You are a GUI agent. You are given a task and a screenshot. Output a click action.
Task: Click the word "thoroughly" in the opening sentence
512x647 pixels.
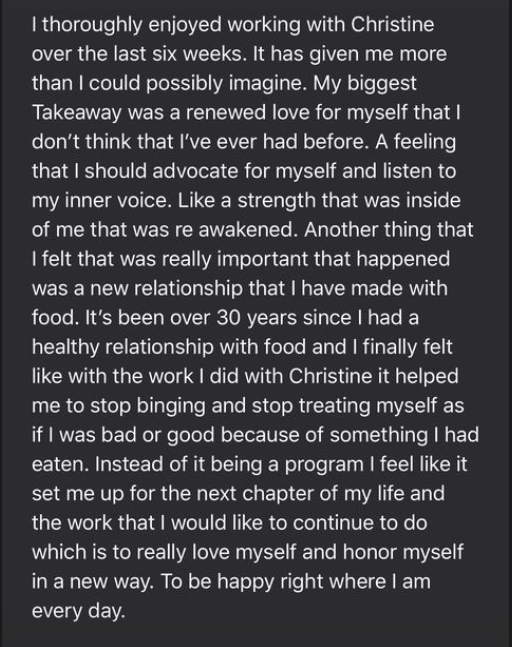91,26
